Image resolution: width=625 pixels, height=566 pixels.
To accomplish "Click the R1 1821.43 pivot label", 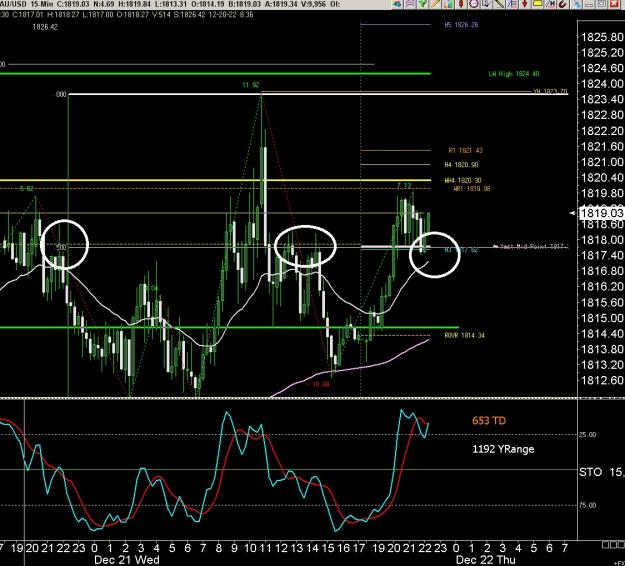I will (465, 150).
